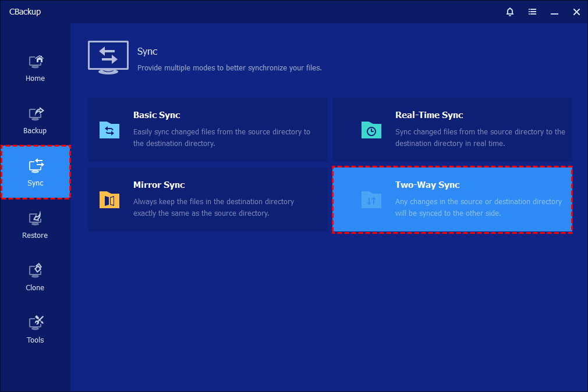Select the Sync tab in sidebar
Screen dimensions: 588x392
35,173
